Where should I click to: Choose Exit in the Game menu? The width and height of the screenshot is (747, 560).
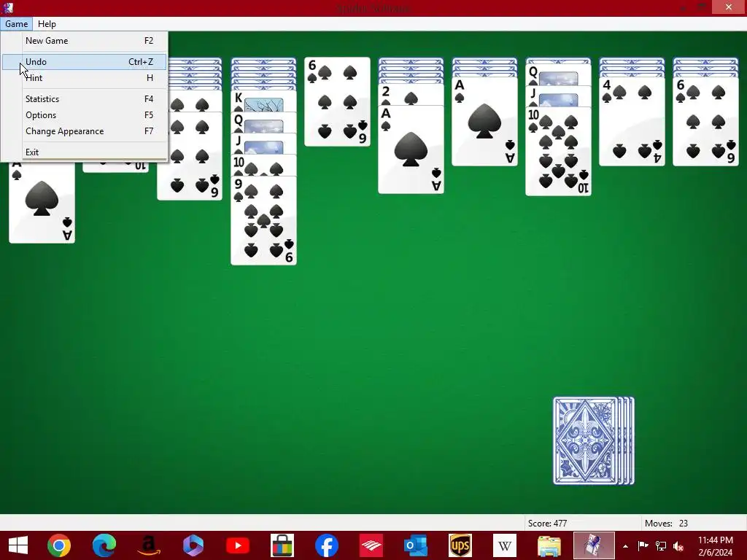pyautogui.click(x=85, y=152)
